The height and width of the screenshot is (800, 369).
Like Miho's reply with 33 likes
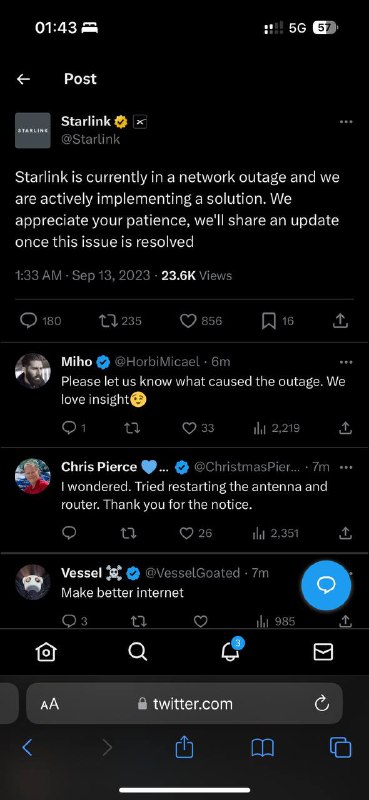coord(189,428)
